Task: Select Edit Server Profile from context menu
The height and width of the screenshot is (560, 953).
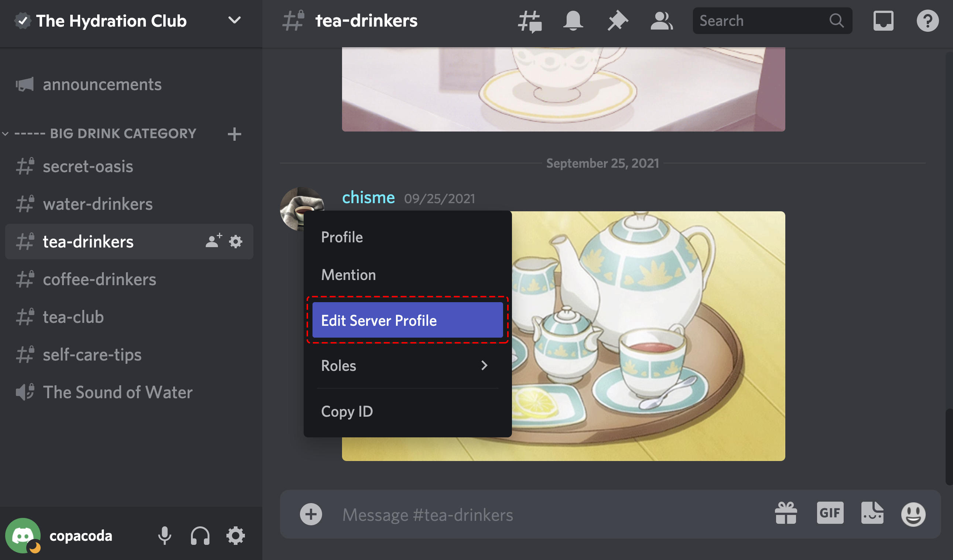Action: pyautogui.click(x=408, y=320)
